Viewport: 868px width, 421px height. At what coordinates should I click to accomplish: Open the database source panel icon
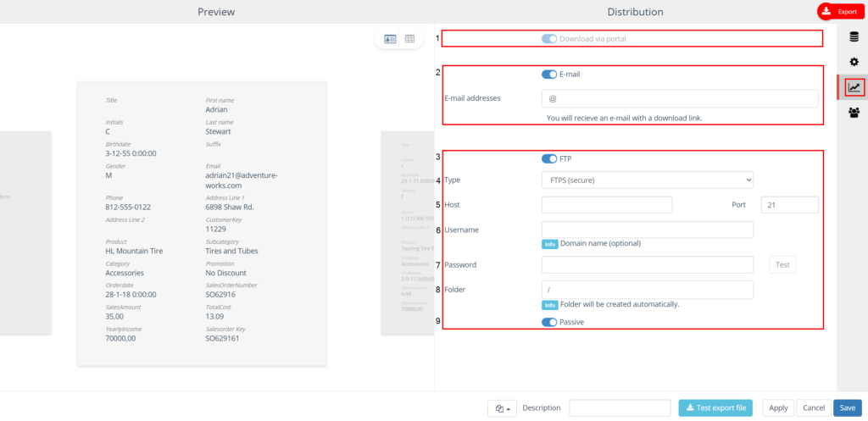[854, 36]
